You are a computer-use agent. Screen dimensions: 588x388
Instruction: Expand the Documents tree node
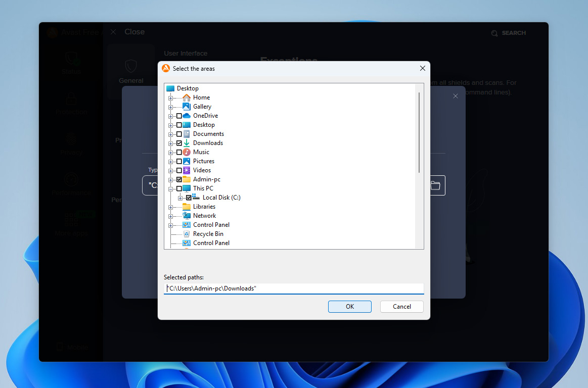tap(170, 134)
